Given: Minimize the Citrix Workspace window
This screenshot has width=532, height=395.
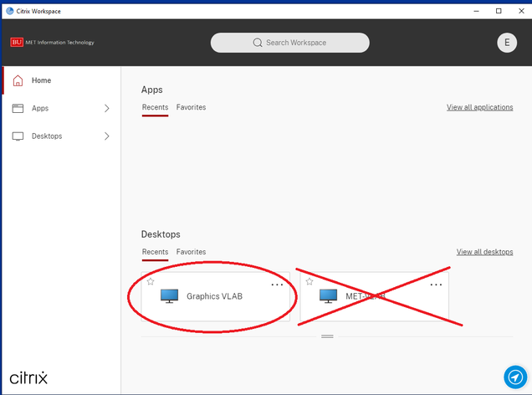Looking at the screenshot, I should (476, 11).
